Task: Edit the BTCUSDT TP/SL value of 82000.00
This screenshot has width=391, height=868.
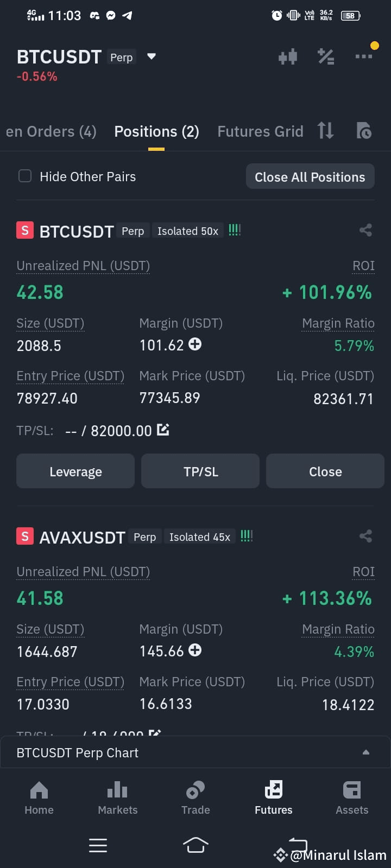Action: pyautogui.click(x=163, y=430)
